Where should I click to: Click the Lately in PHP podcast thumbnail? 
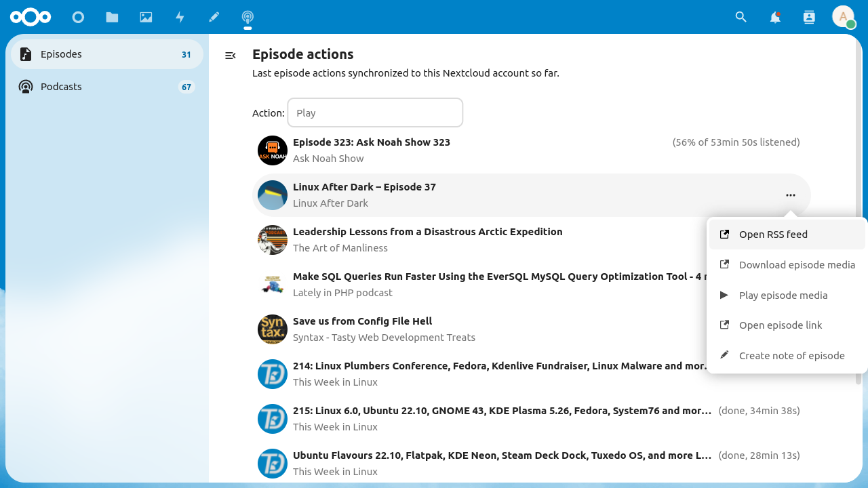pyautogui.click(x=273, y=285)
